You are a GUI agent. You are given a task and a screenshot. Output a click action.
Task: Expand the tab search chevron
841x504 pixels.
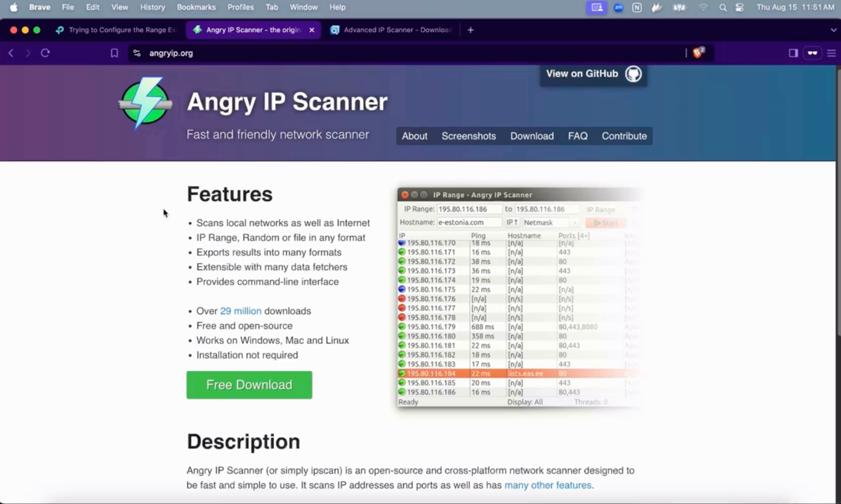833,30
